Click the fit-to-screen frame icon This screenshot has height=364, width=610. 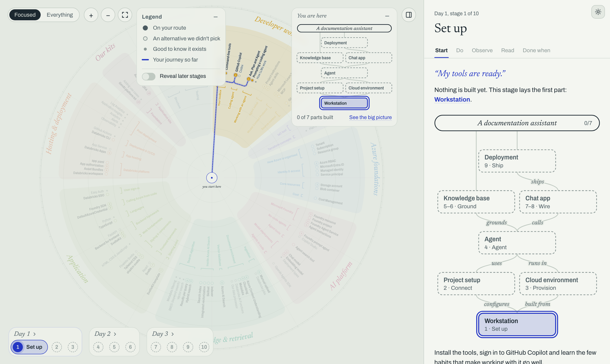pyautogui.click(x=125, y=15)
